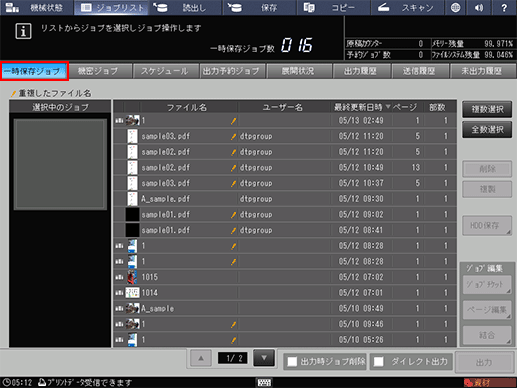Open the keyboard icon in status bar
517x388 pixels.
click(x=264, y=382)
